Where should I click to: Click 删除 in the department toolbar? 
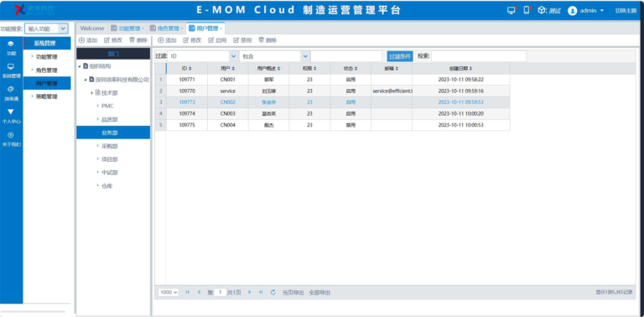click(x=138, y=40)
